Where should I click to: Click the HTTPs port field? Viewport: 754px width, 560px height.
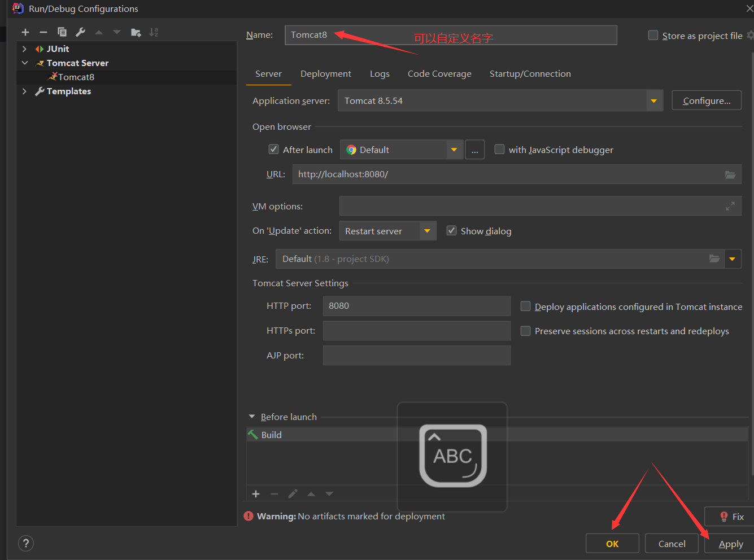[x=417, y=331]
